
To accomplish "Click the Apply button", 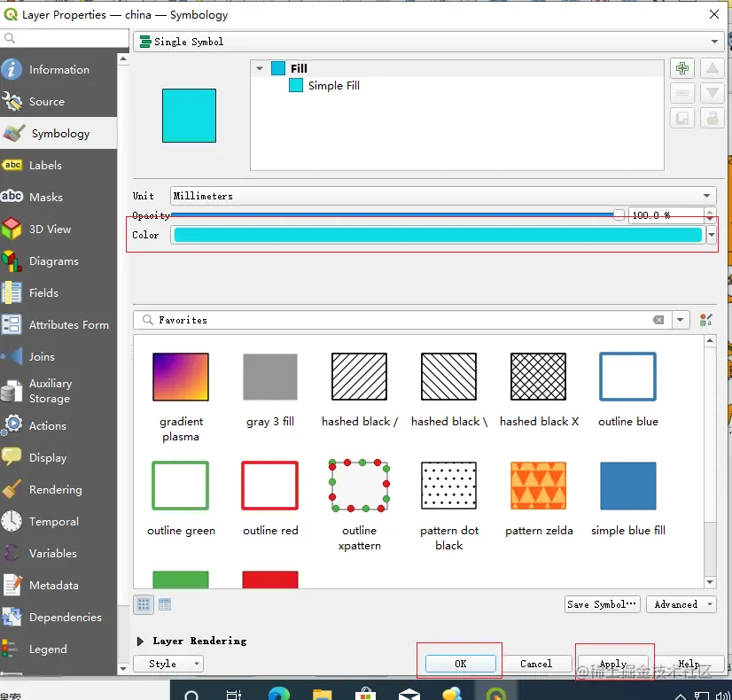I will click(613, 664).
